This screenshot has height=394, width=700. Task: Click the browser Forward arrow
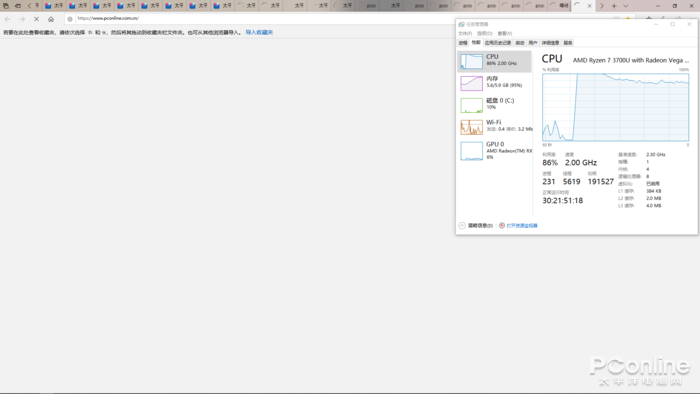[22, 19]
